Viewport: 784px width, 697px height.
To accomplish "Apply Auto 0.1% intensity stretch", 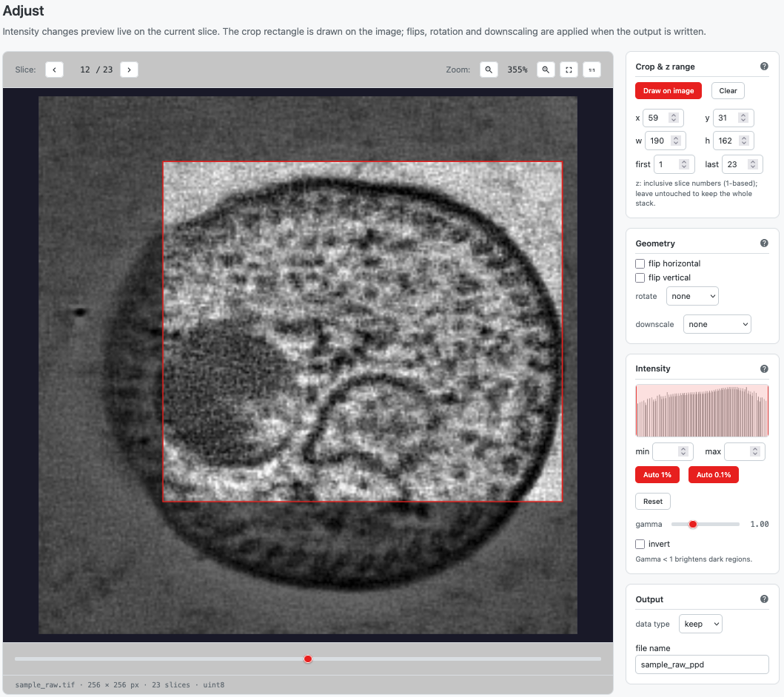I will tap(714, 475).
